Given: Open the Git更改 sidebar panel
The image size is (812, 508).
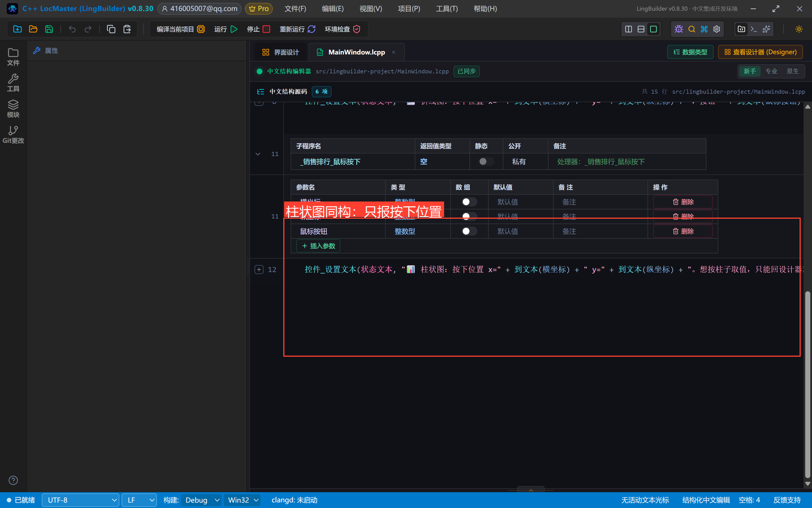Looking at the screenshot, I should [x=13, y=135].
